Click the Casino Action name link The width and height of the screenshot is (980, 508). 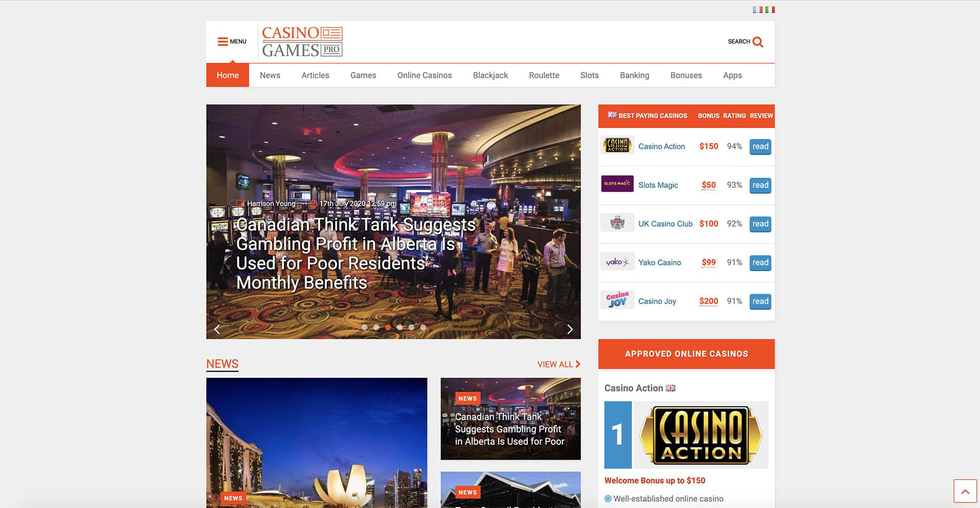point(661,147)
